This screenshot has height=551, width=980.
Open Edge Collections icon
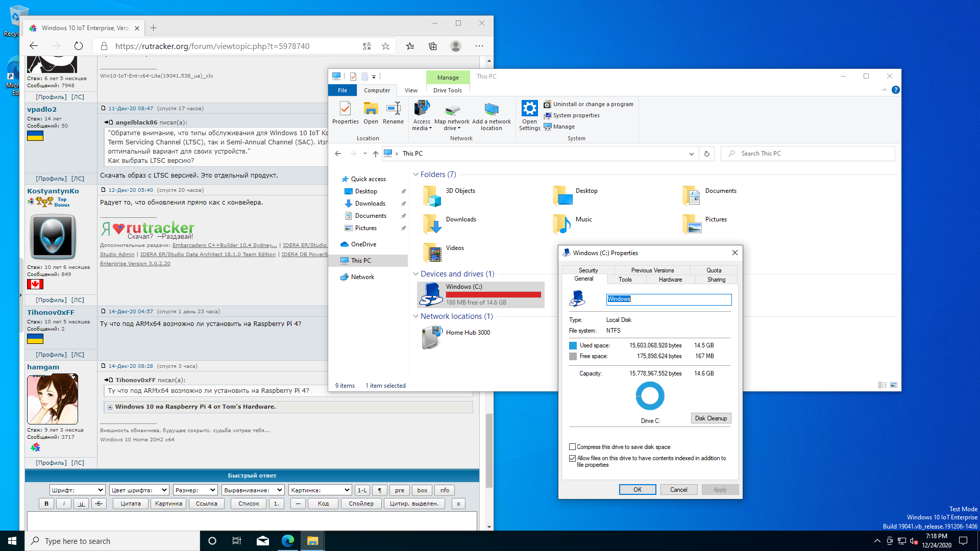[433, 46]
